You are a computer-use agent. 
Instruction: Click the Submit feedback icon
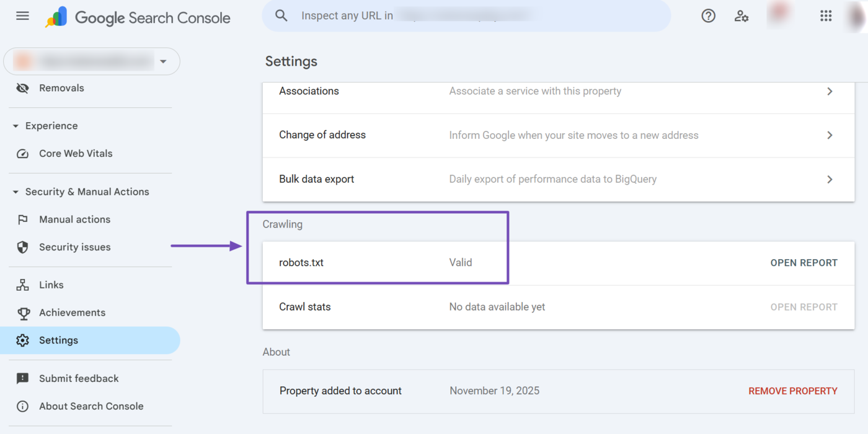pyautogui.click(x=22, y=378)
